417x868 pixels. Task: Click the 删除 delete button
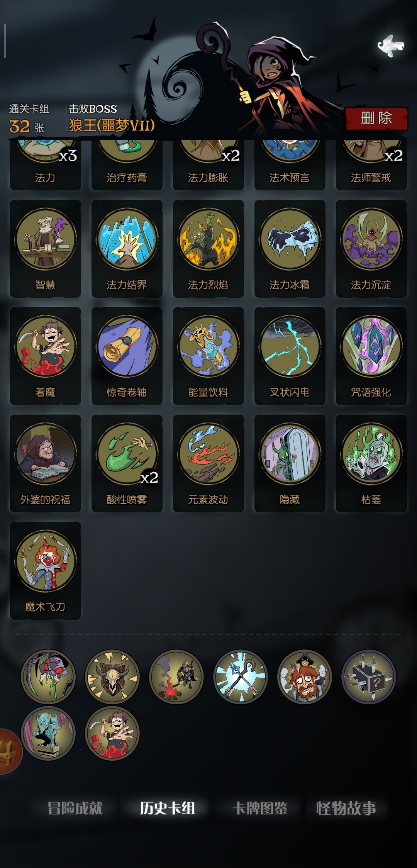(x=376, y=118)
